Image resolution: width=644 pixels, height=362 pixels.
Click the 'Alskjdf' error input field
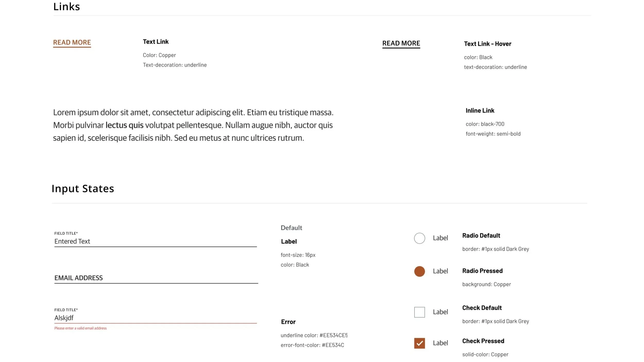click(155, 318)
